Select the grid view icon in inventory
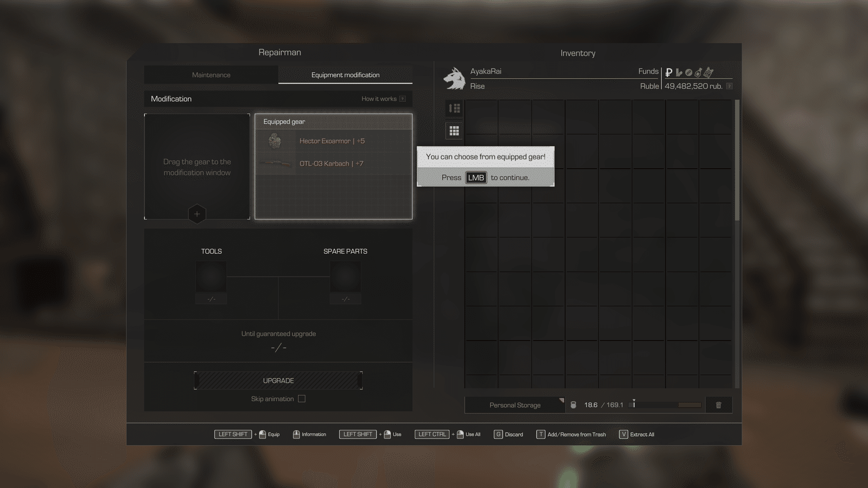This screenshot has width=868, height=488. coord(455,131)
